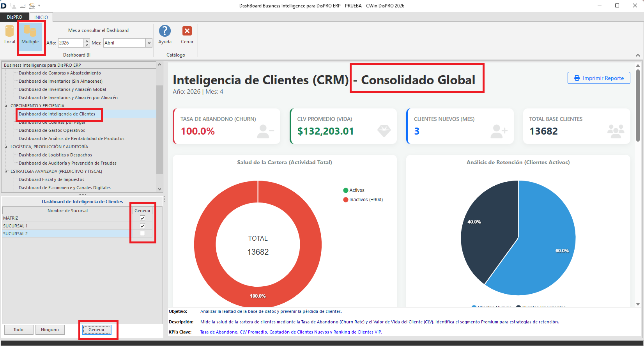Click the group icon in Total Base Clientes card
Image resolution: width=644 pixels, height=346 pixels.
click(x=616, y=131)
